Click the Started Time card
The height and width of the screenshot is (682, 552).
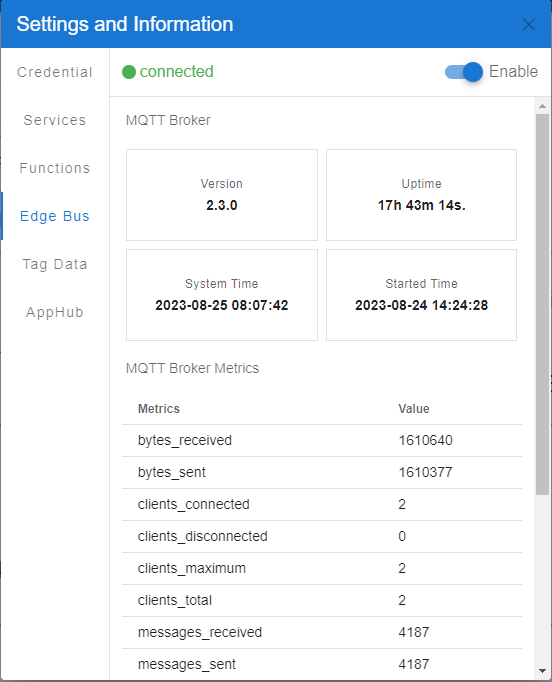point(422,295)
